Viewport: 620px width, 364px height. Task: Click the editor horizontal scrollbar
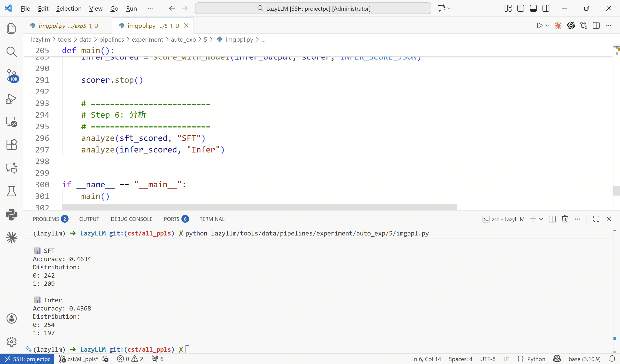tap(259, 207)
